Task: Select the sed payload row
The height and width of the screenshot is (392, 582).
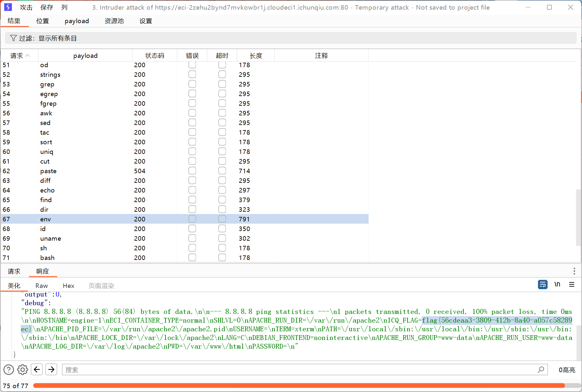Action: (184, 123)
